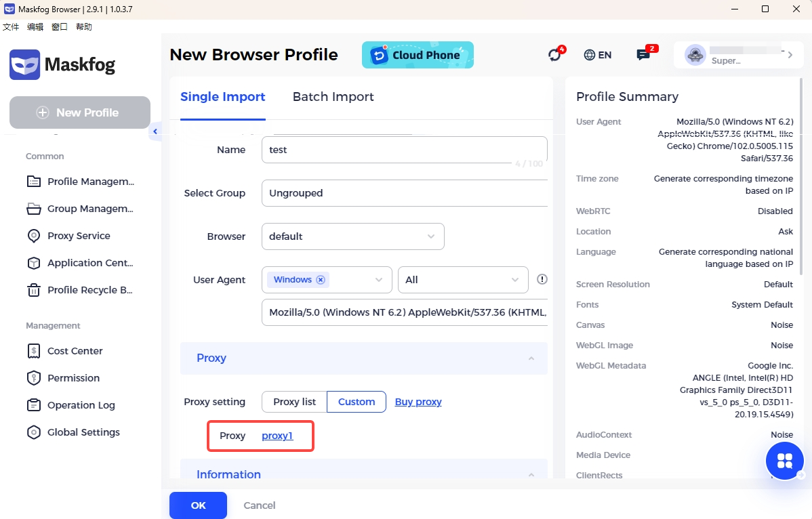This screenshot has height=519, width=812.
Task: Click the OK button
Action: coord(198,505)
